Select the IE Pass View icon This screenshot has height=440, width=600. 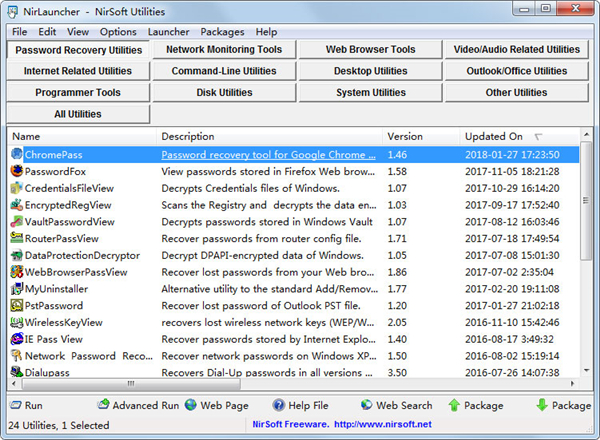(x=17, y=339)
